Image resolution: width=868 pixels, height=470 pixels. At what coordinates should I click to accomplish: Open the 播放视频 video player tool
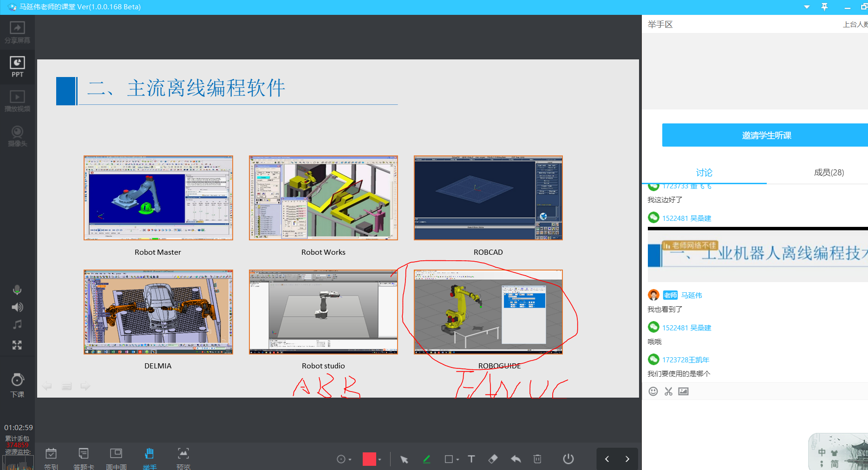(x=17, y=101)
